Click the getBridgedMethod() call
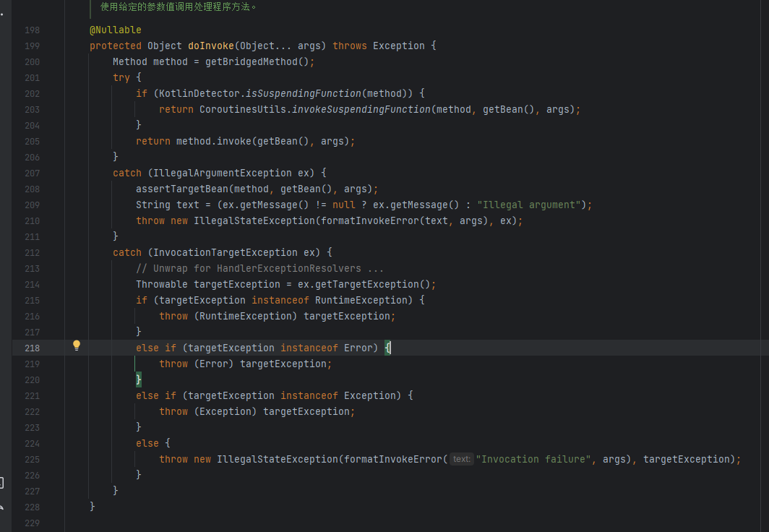 coord(257,61)
